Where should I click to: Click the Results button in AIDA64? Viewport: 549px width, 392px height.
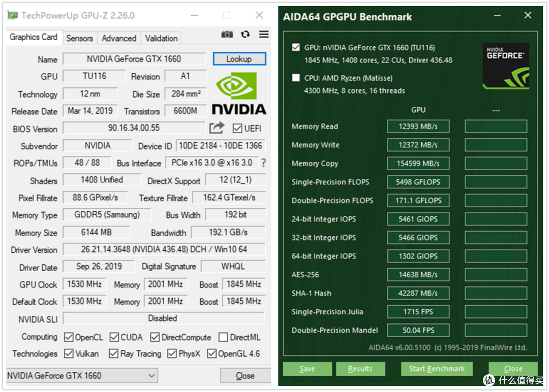coord(360,369)
